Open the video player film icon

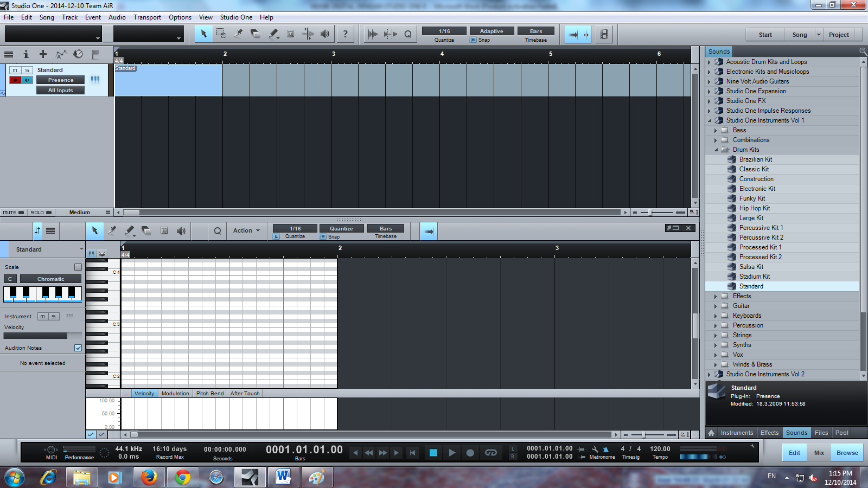tap(604, 34)
